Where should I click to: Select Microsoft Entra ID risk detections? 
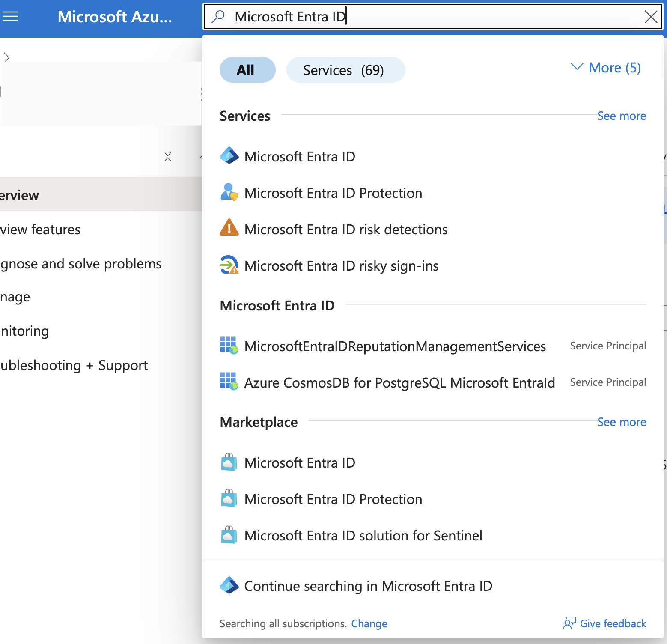point(345,229)
